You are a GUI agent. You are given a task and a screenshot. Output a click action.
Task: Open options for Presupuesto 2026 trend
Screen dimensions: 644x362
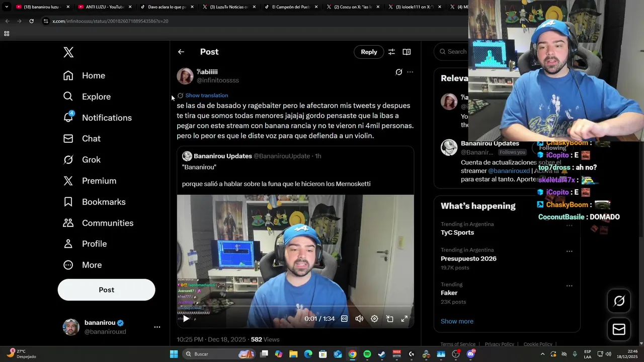click(569, 251)
